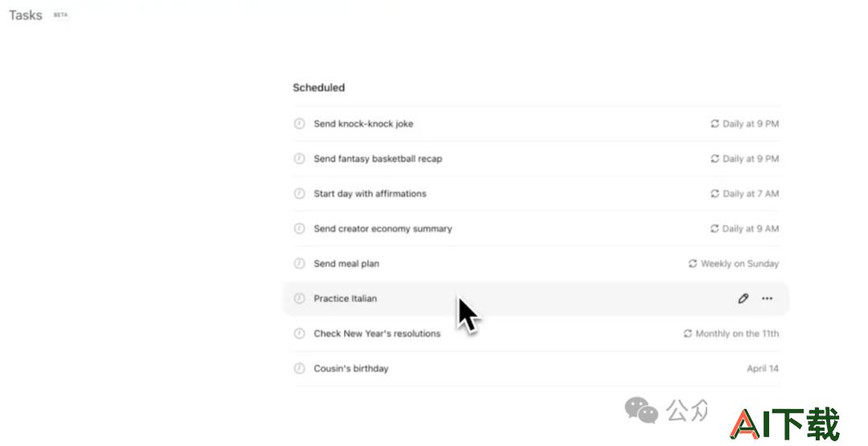This screenshot has height=446, width=868.
Task: Select the Start day with affirmations task
Action: pyautogui.click(x=536, y=194)
